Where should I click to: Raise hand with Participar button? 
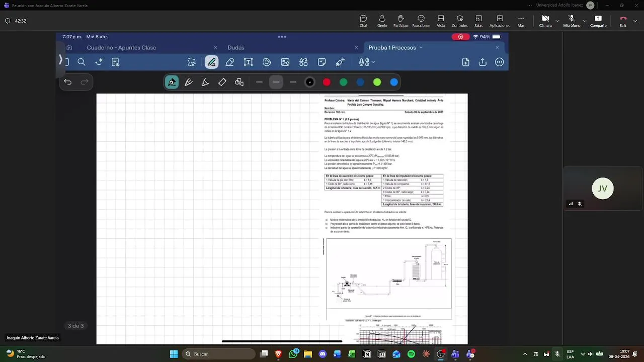401,21
